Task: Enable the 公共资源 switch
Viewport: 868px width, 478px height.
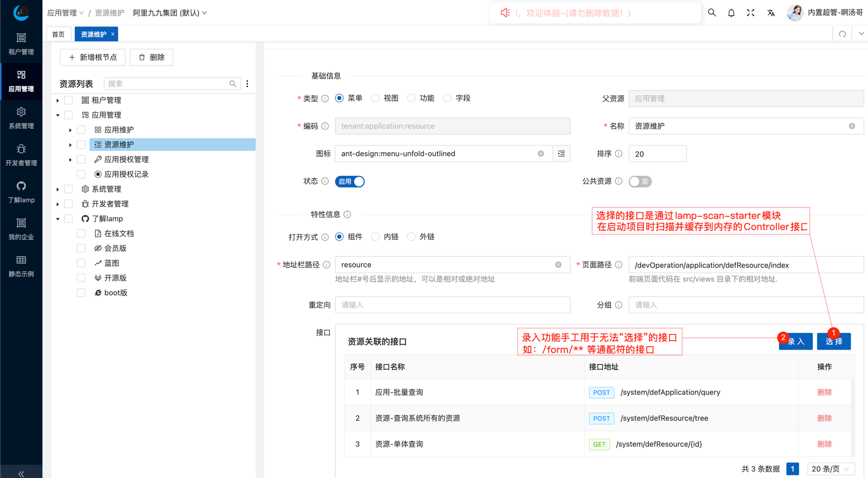Action: click(x=640, y=182)
